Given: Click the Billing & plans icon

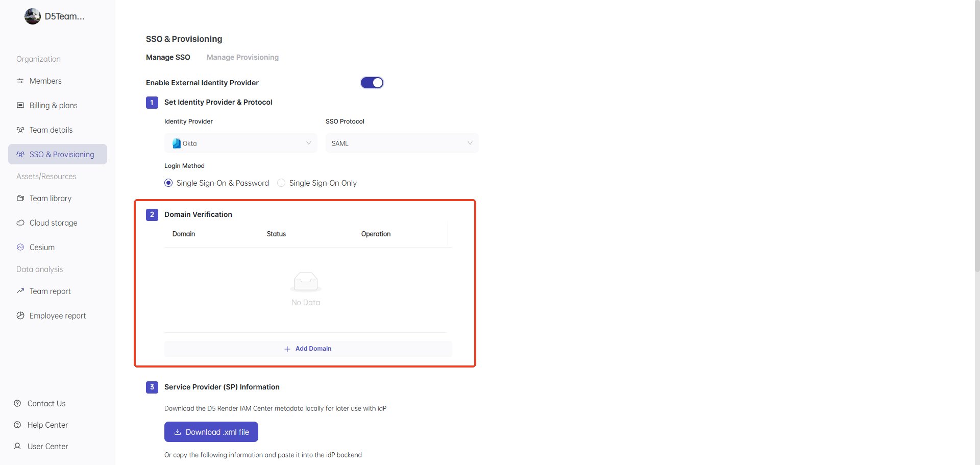Looking at the screenshot, I should [x=20, y=106].
